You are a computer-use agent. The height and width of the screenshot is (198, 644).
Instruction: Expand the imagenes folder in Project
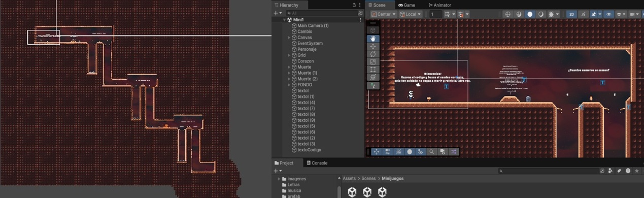[x=279, y=179]
